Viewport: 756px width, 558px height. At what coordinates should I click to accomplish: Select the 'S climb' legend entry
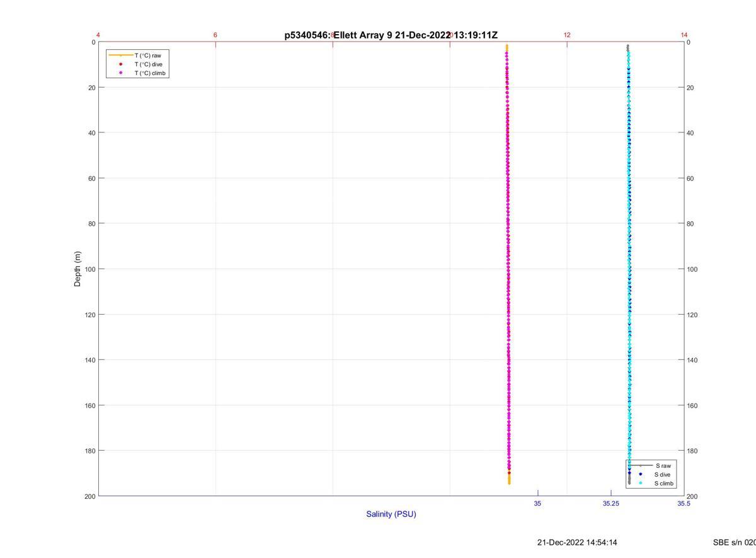[664, 484]
